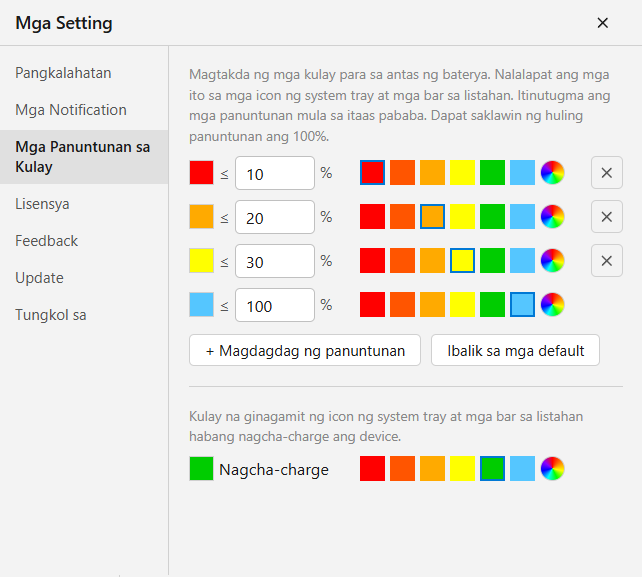The height and width of the screenshot is (577, 642).
Task: Click the Nagcha-charge label text
Action: [274, 469]
